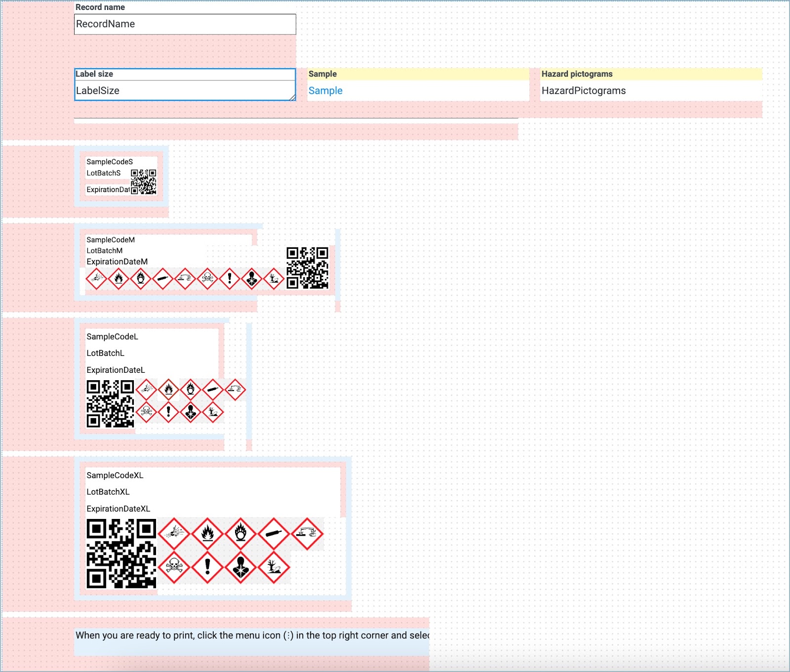This screenshot has height=672, width=790.
Task: Select the gas cylinder pictogram in the SampleCodeL label
Action: (x=213, y=390)
